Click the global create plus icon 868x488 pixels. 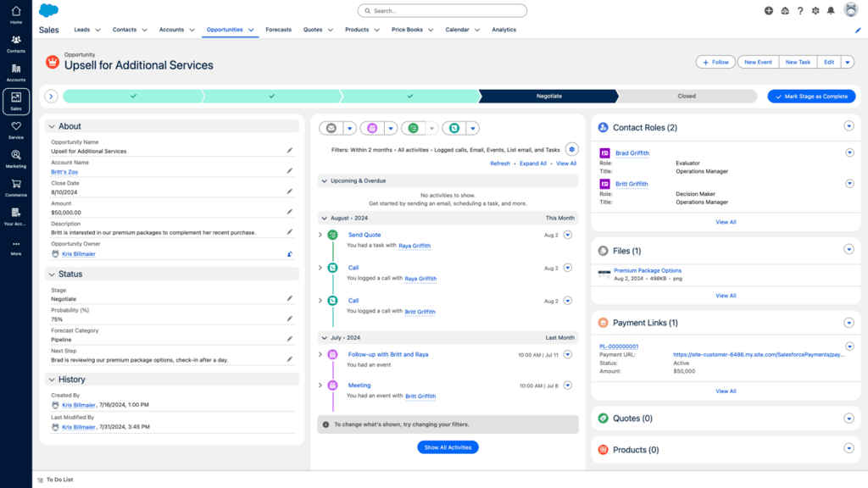point(769,10)
